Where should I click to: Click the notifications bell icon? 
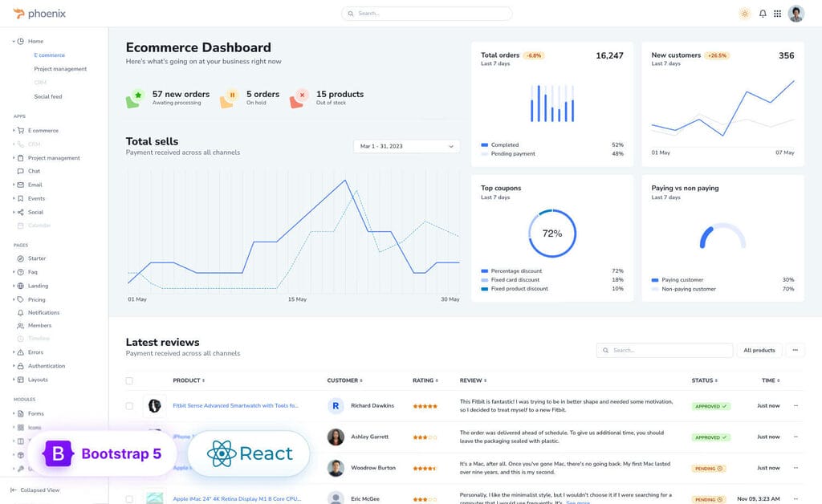(x=763, y=14)
